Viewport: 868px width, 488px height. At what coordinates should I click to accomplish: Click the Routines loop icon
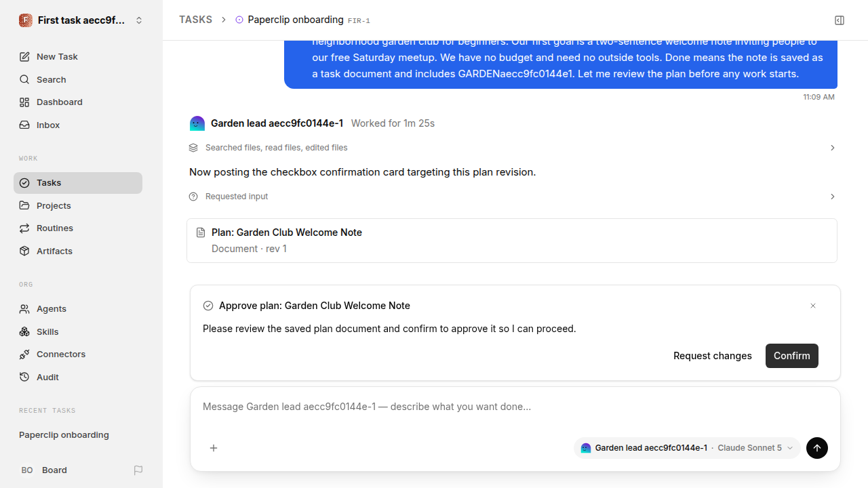[24, 228]
